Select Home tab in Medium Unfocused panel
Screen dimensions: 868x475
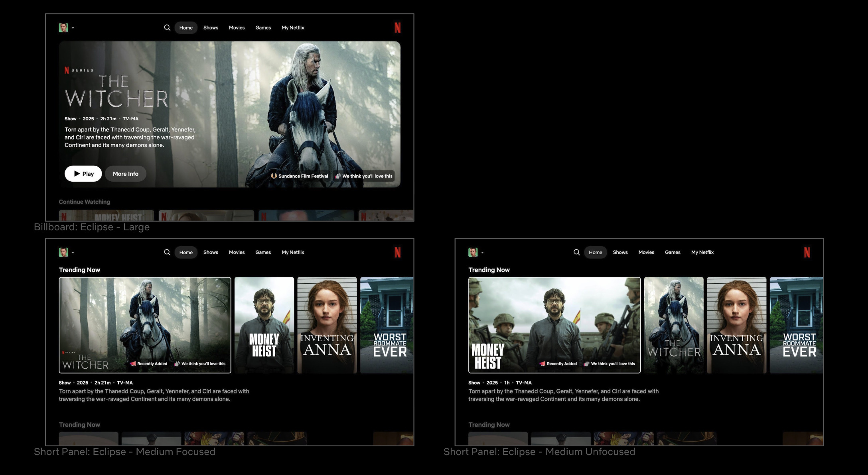(596, 252)
